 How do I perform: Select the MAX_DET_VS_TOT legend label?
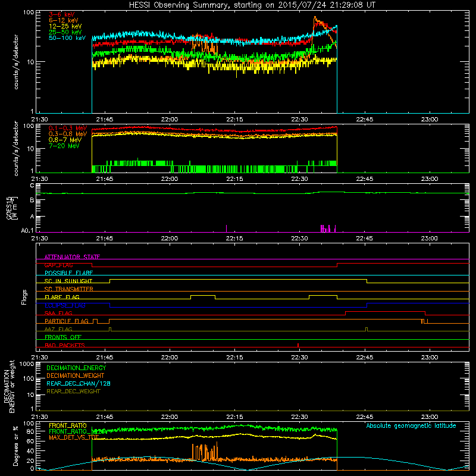(x=74, y=438)
